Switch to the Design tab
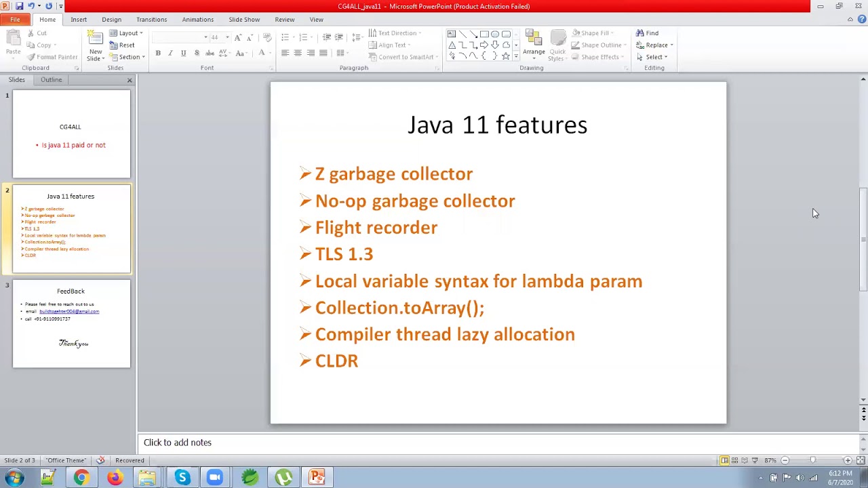The width and height of the screenshot is (868, 488). coord(111,20)
